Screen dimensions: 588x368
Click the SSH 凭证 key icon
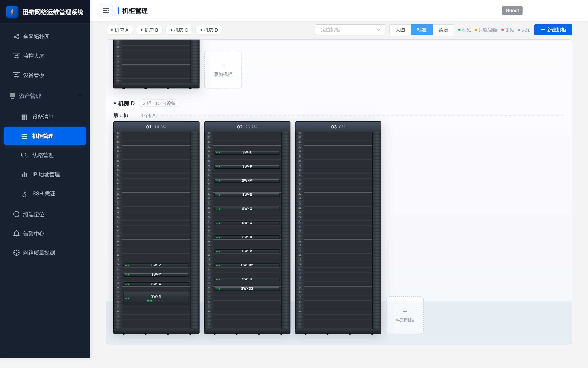point(24,194)
